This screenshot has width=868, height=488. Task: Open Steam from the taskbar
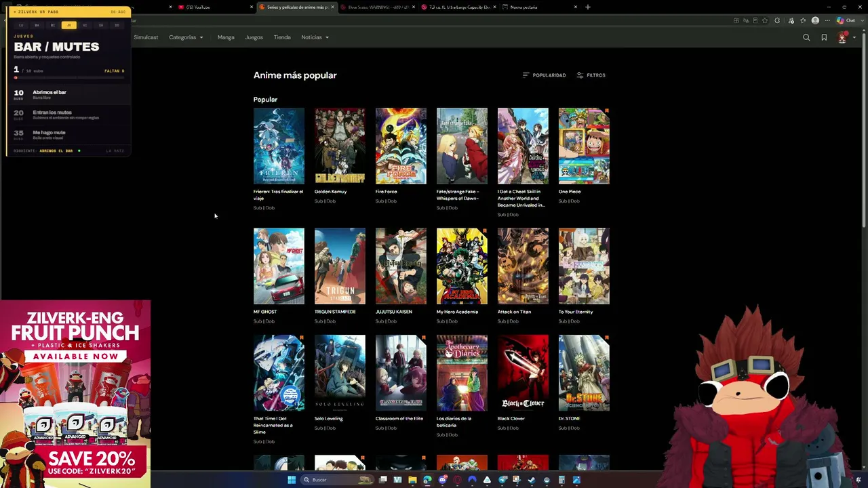(x=532, y=480)
